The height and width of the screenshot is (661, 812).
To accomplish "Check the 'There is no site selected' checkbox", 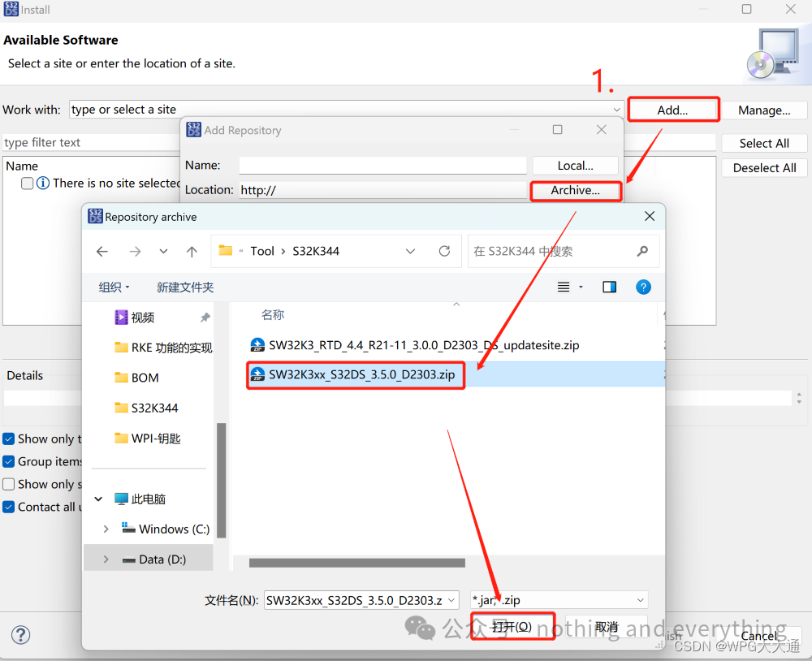I will [28, 184].
